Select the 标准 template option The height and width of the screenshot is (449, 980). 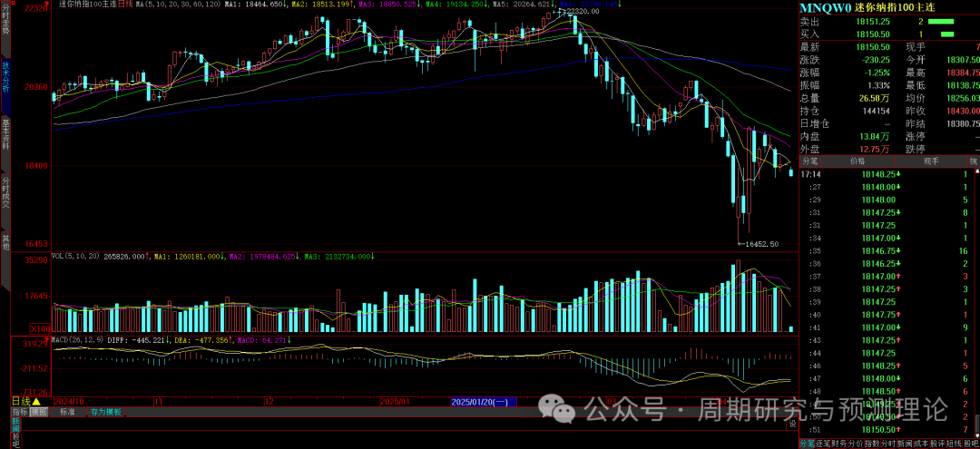pos(67,412)
